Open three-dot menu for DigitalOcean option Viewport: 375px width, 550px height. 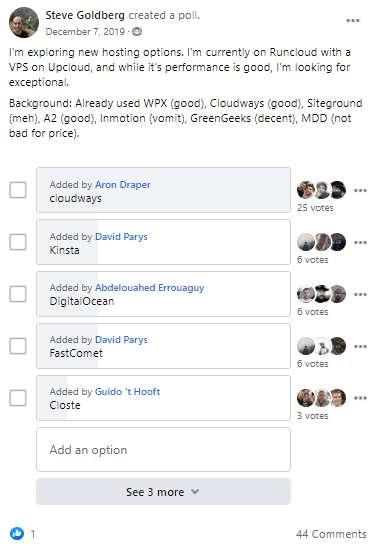(x=360, y=294)
